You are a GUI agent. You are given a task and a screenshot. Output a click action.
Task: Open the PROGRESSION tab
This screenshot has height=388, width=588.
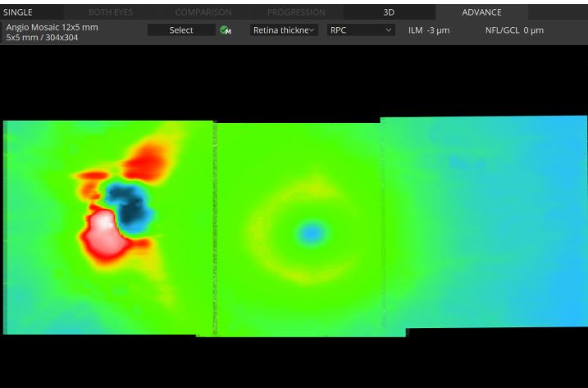tap(295, 12)
